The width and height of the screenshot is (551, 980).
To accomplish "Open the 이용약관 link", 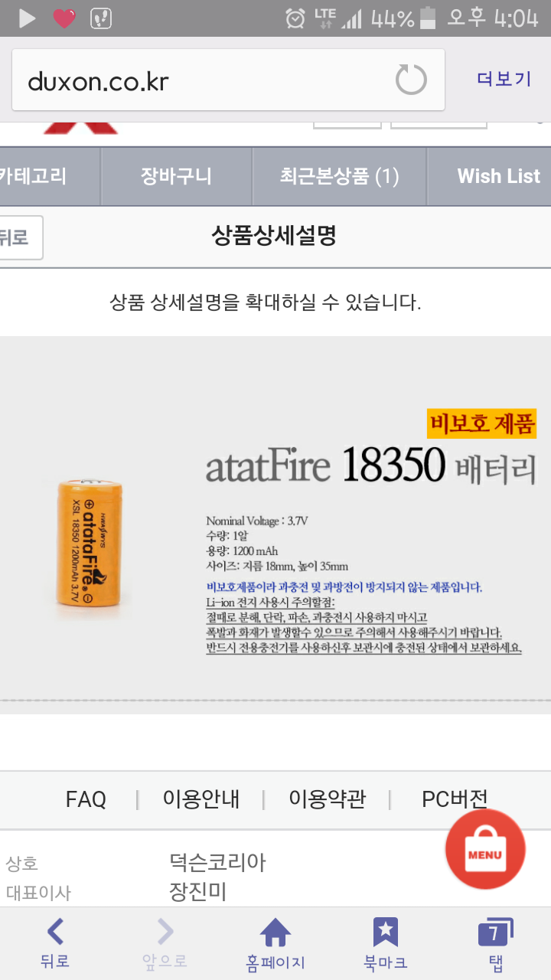I will point(327,800).
